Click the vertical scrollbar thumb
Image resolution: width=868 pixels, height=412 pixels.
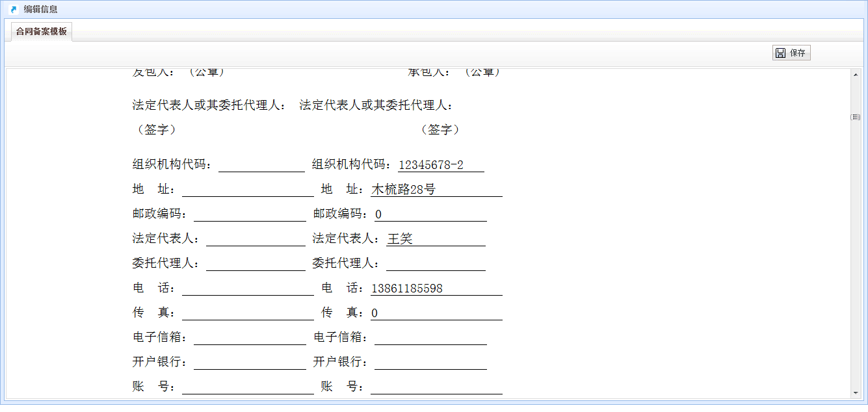click(856, 117)
